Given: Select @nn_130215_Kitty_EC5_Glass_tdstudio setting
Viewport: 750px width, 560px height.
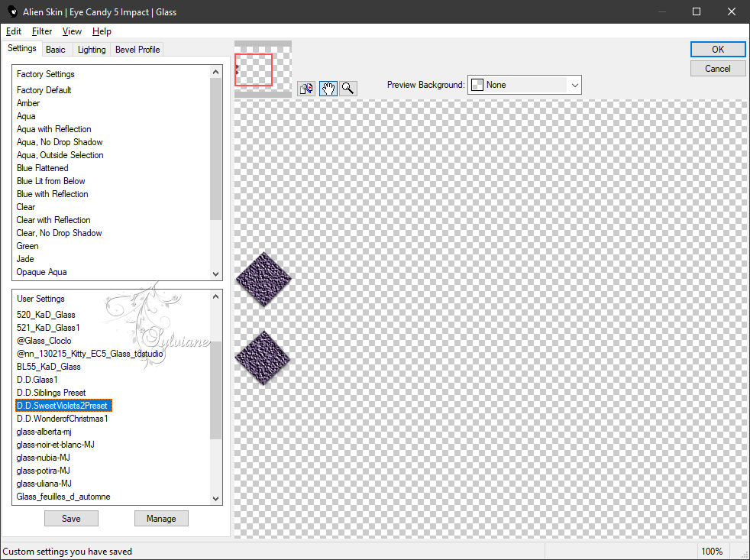Looking at the screenshot, I should coord(90,354).
